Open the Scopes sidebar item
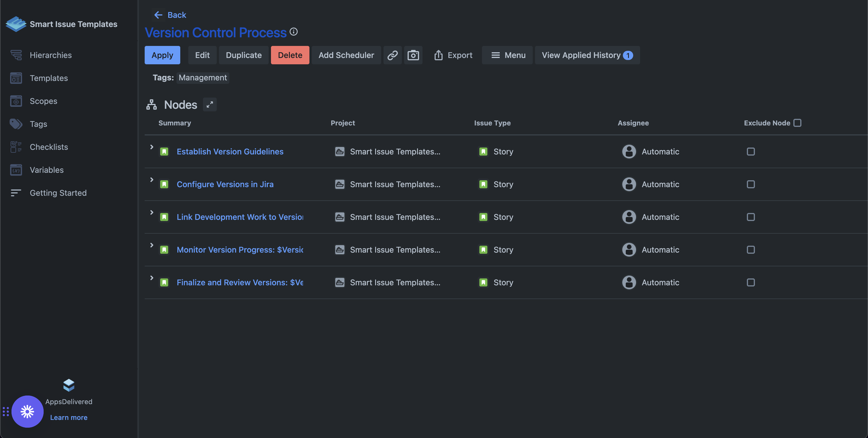 (43, 101)
